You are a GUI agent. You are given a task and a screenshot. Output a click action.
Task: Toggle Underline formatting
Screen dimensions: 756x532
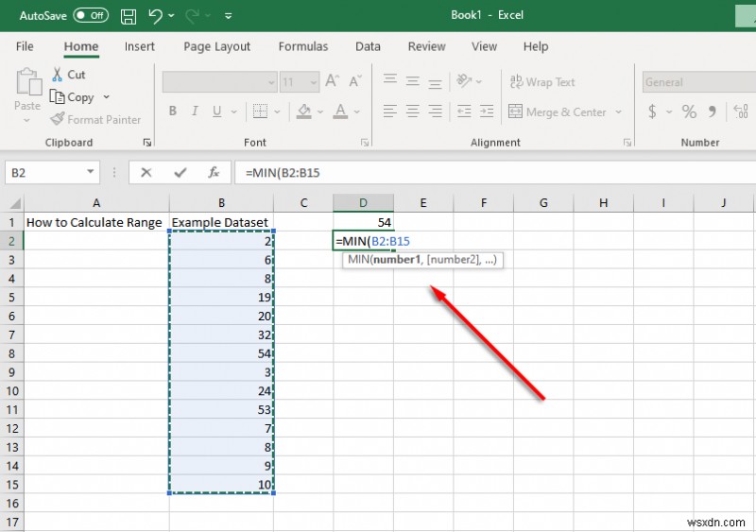[217, 112]
